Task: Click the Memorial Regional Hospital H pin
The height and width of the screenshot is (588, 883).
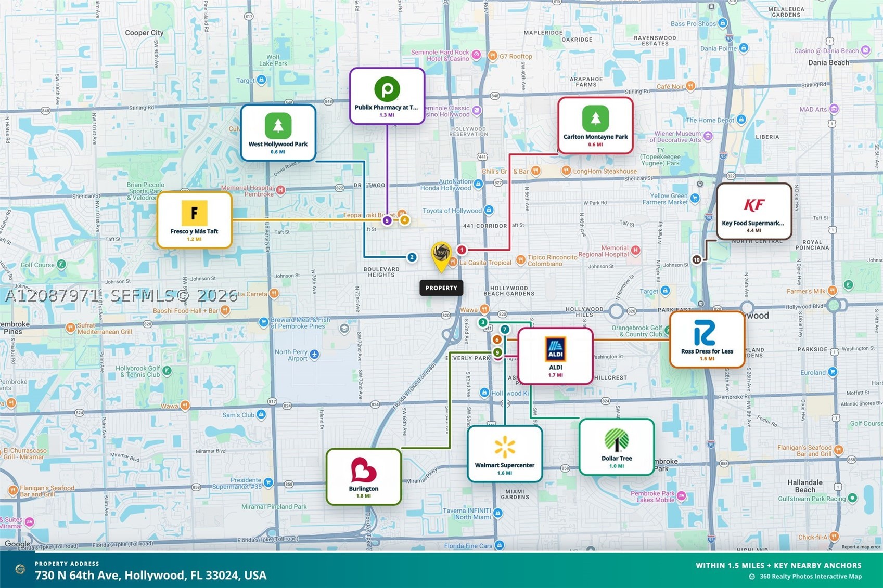Action: [x=635, y=251]
